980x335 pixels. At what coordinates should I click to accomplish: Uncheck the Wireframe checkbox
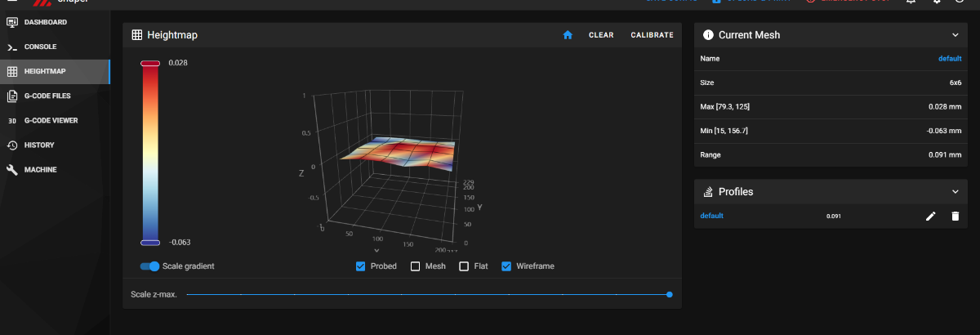[506, 266]
